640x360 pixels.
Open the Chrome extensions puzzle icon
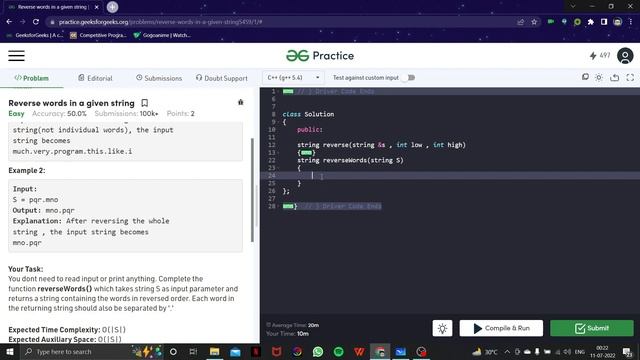tap(590, 22)
